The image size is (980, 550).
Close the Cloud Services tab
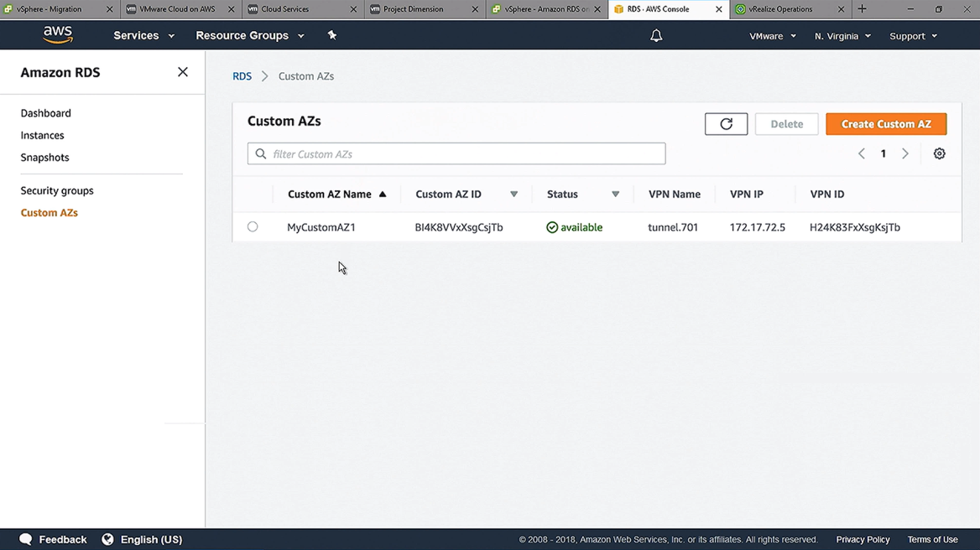click(353, 9)
